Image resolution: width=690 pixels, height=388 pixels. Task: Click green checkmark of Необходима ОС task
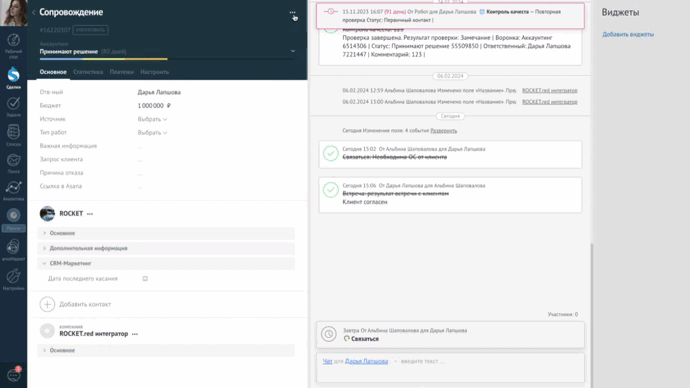click(x=330, y=153)
